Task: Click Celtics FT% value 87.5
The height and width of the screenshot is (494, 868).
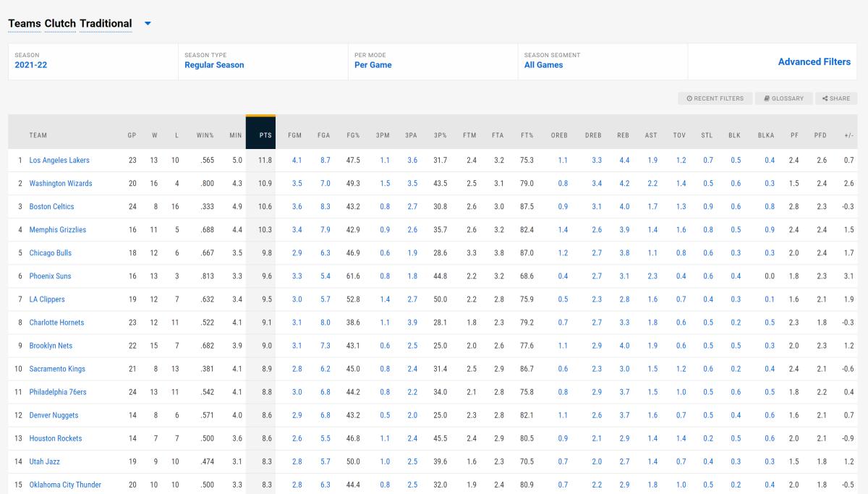Action: click(527, 207)
